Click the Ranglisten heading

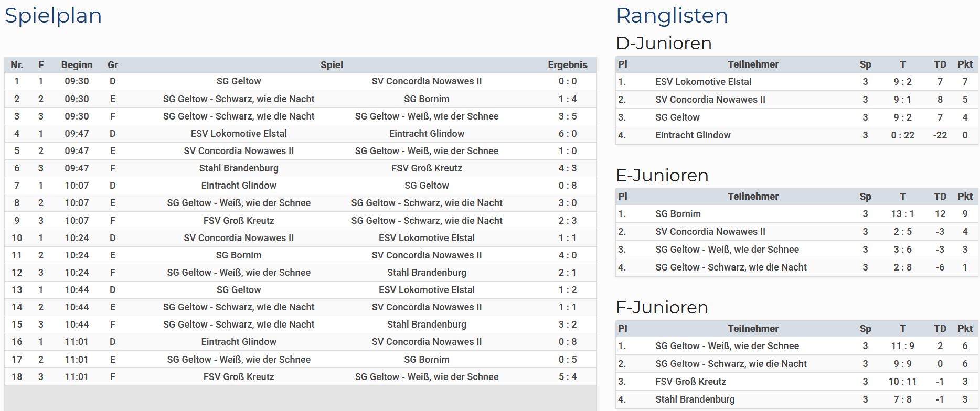point(672,16)
